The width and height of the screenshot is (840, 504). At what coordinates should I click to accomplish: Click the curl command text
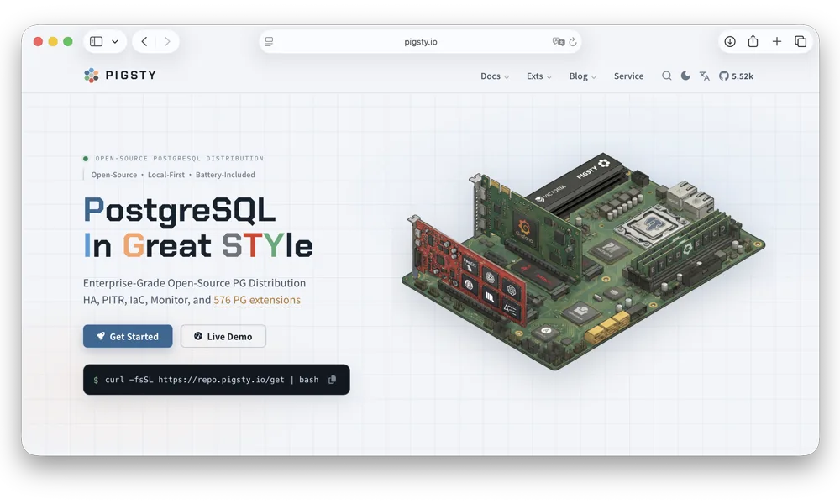(212, 380)
